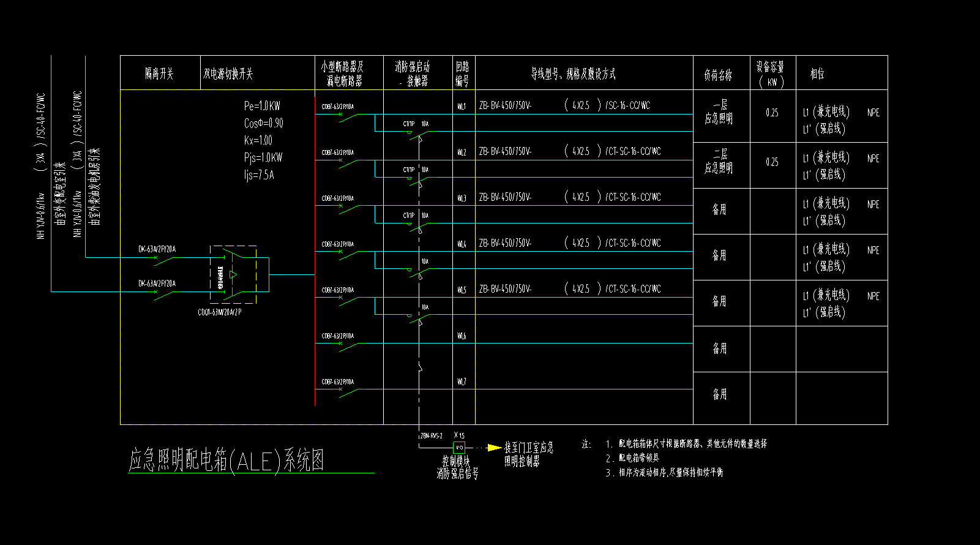Select the "CosΦ=0.90" parameter line
This screenshot has width=980, height=545.
pos(263,123)
